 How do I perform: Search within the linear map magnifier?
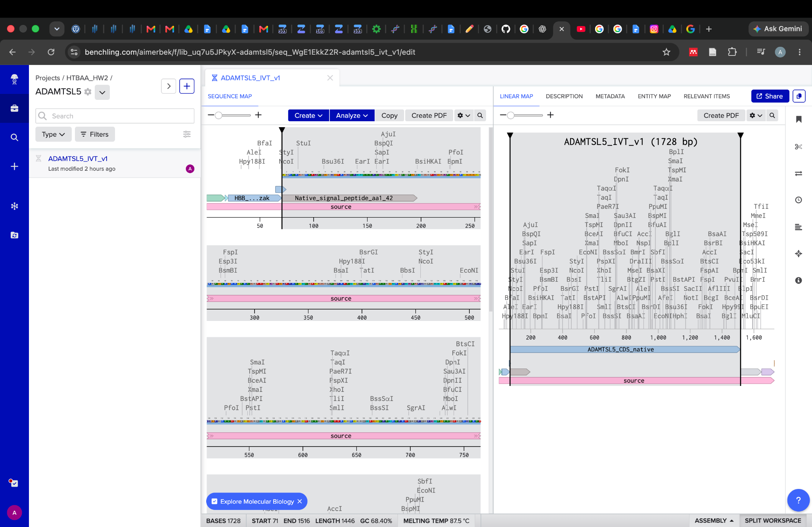tap(772, 115)
